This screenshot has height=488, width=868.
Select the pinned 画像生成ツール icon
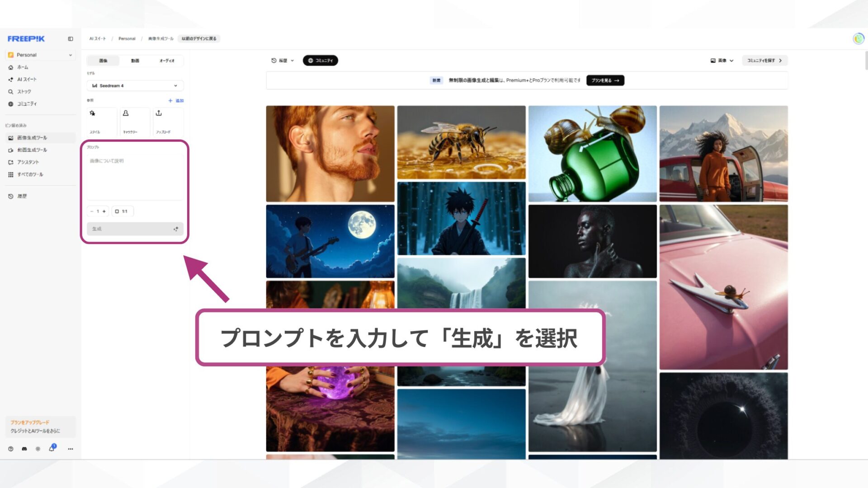10,137
